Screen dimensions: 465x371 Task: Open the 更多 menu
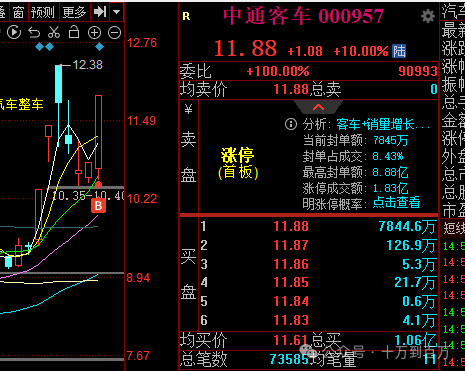74,12
